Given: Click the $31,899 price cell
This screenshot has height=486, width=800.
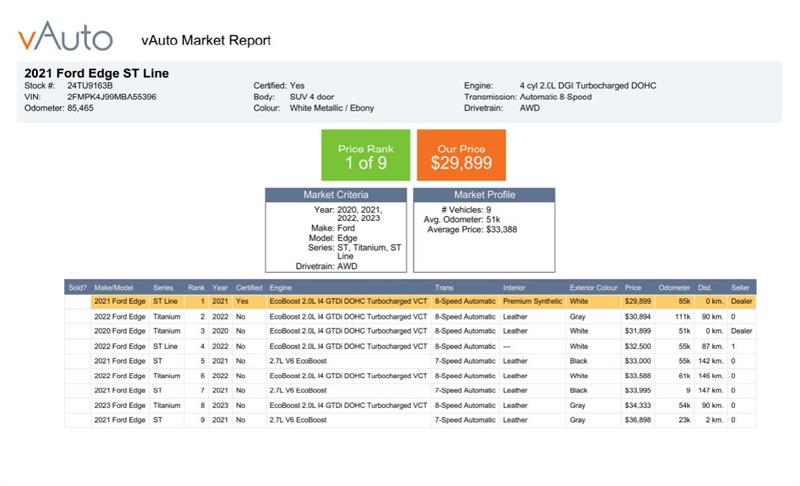Looking at the screenshot, I should click(x=638, y=331).
